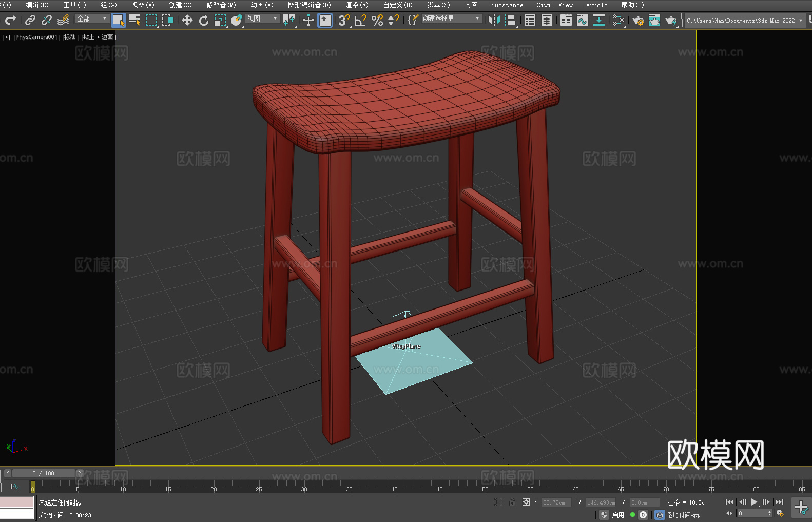The width and height of the screenshot is (812, 522).
Task: Click Isolate Selection toggle icon
Action: (498, 502)
